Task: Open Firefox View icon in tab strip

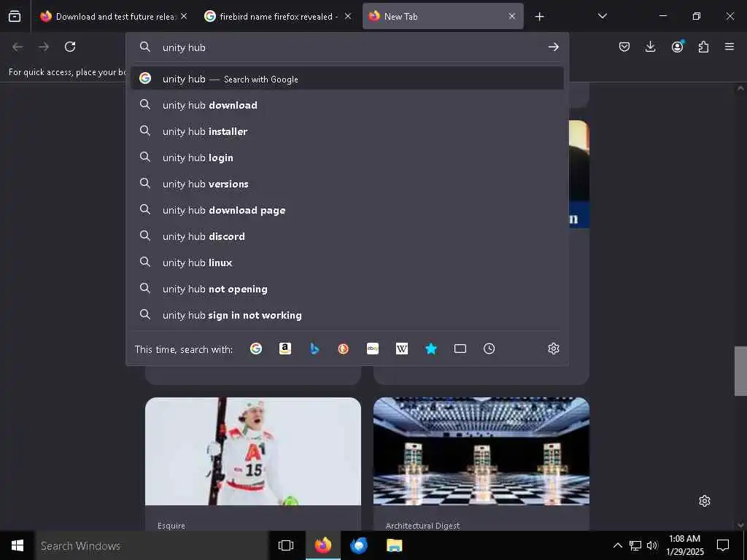Action: 15,16
